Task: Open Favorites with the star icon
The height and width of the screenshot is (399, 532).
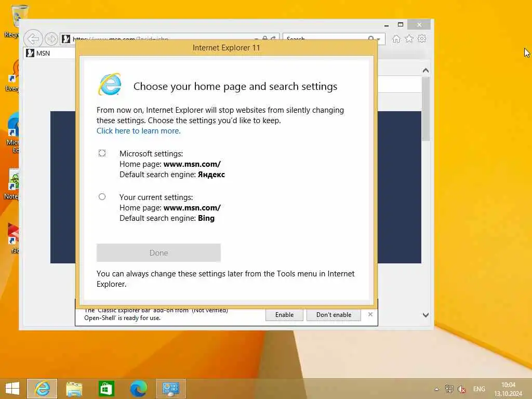Action: [x=409, y=38]
